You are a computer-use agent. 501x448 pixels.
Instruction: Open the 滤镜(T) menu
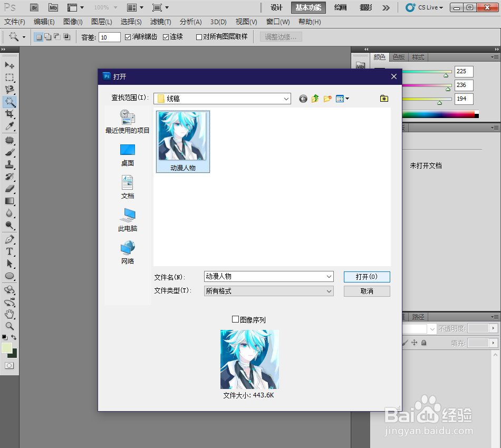pyautogui.click(x=160, y=22)
